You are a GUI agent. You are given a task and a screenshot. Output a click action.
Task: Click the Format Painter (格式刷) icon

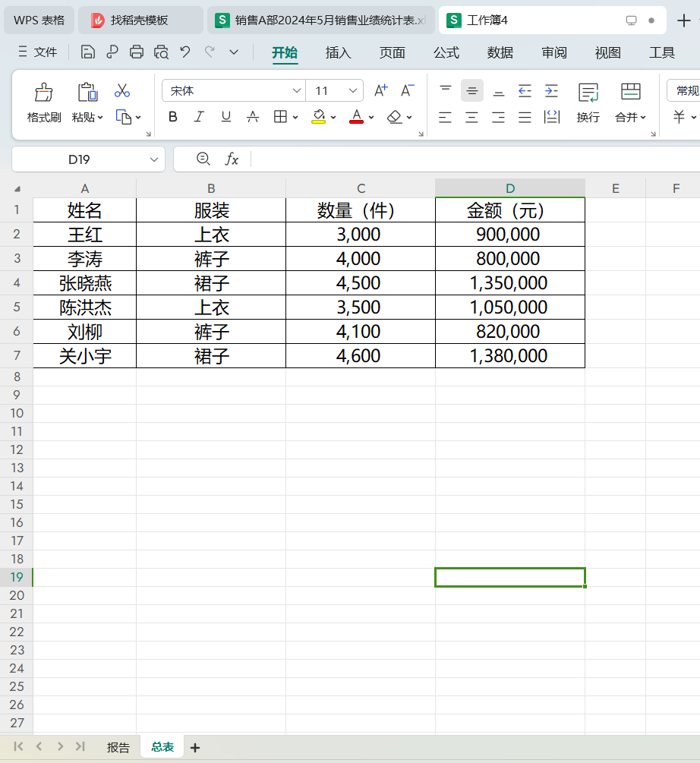44,91
